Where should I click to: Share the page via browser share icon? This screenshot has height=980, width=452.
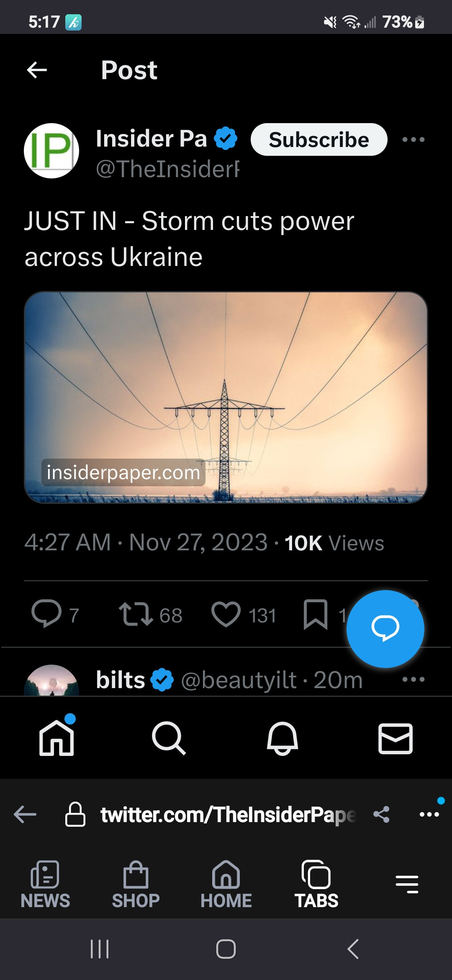click(x=381, y=815)
